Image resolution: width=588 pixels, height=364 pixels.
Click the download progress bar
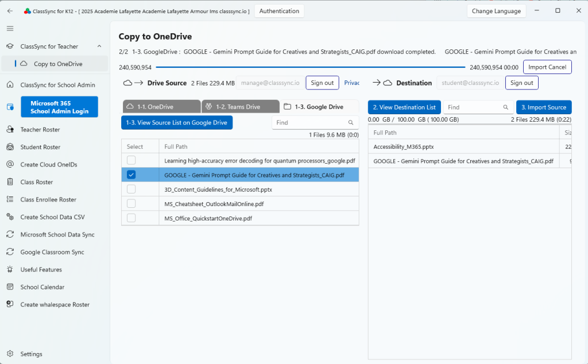[311, 67]
